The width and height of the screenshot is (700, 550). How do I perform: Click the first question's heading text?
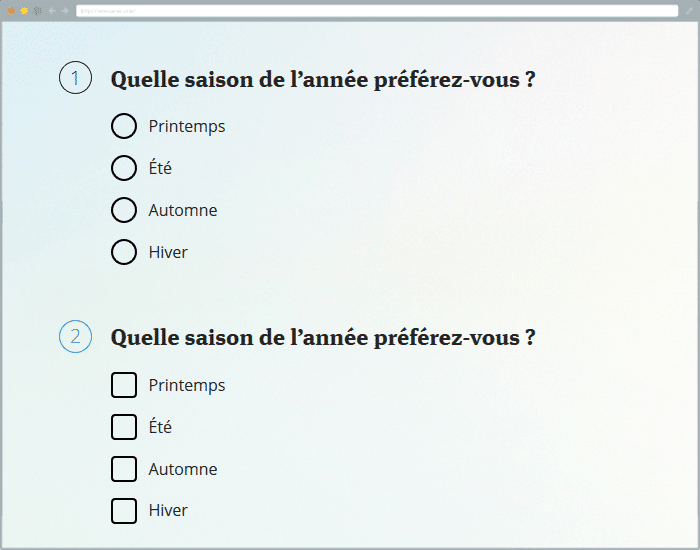click(x=322, y=80)
